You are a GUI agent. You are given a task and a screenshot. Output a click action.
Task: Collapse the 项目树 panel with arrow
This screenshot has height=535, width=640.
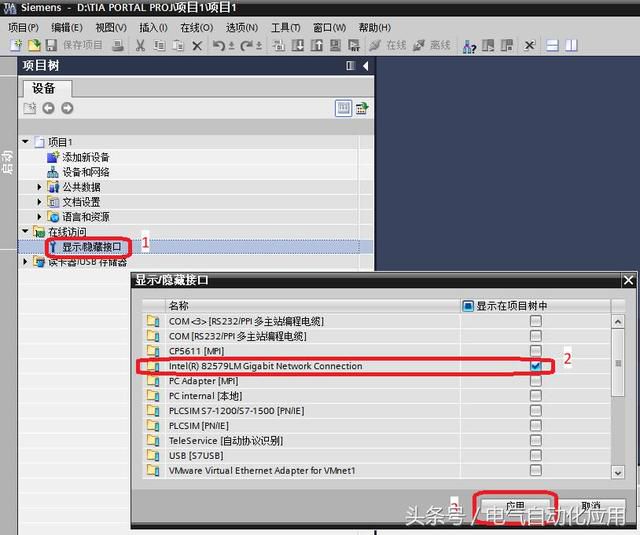366,66
